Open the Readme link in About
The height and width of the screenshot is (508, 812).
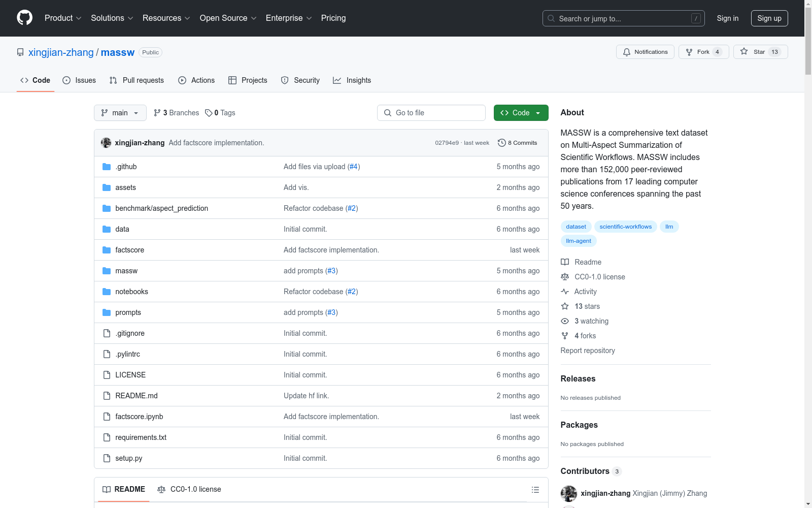[581, 262]
